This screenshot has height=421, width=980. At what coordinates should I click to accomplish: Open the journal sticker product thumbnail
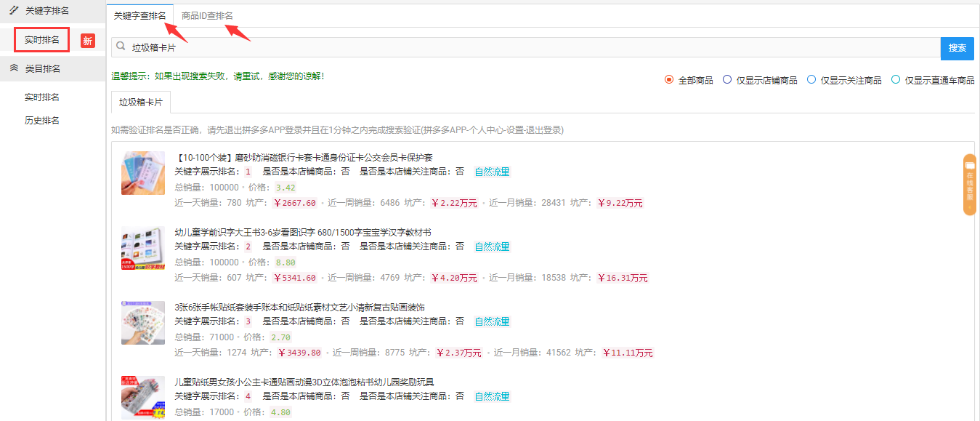pyautogui.click(x=143, y=323)
